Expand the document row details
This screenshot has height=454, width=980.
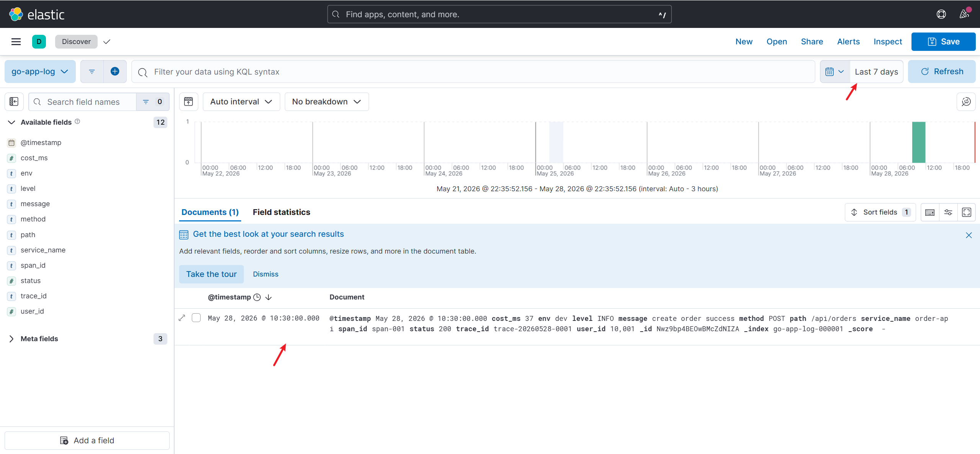pos(182,318)
